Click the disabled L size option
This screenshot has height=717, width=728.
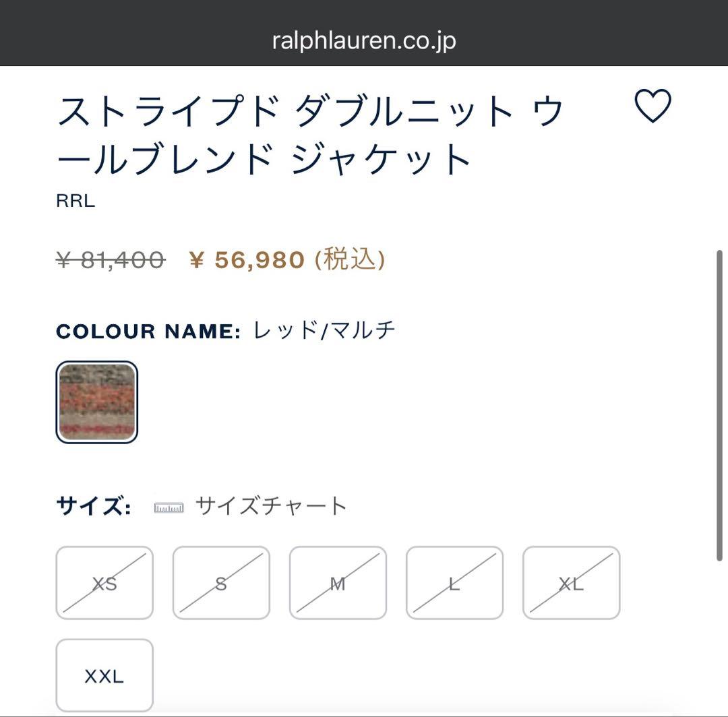click(x=454, y=583)
